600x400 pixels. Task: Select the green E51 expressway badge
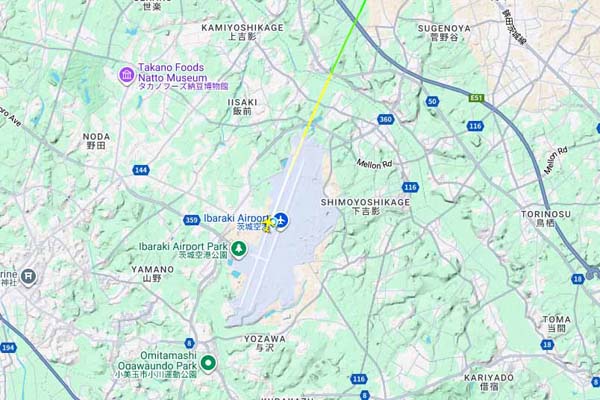(476, 98)
